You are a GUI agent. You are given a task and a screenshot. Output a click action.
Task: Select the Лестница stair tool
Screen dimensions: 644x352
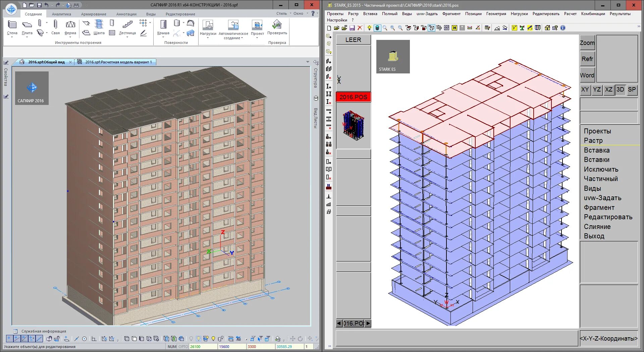click(x=127, y=28)
